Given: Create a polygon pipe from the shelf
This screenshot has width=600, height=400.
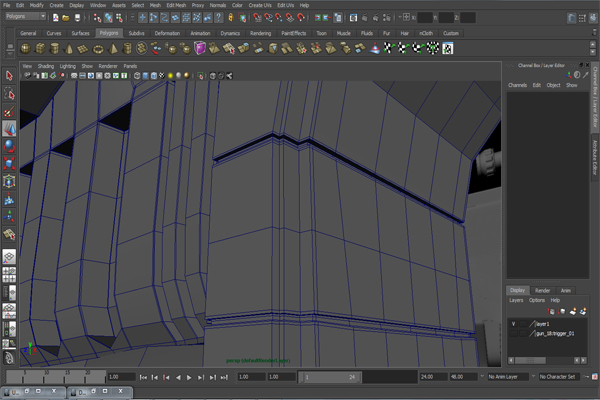Looking at the screenshot, I should click(127, 49).
